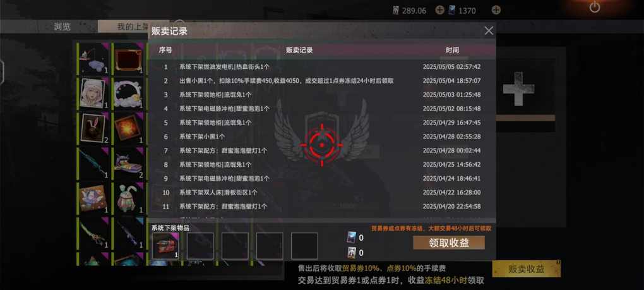Select the cloud moon avatar frame item
The height and width of the screenshot is (290, 644).
[x=128, y=94]
